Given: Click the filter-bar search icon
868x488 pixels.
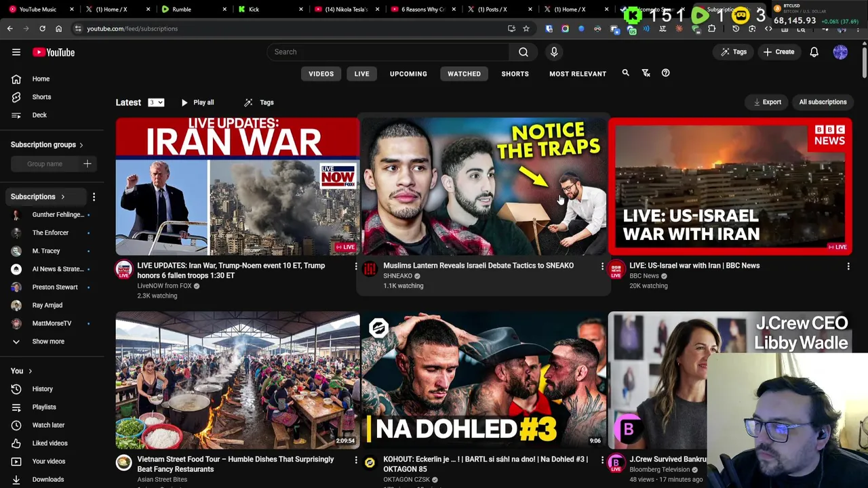Looking at the screenshot, I should tap(625, 73).
